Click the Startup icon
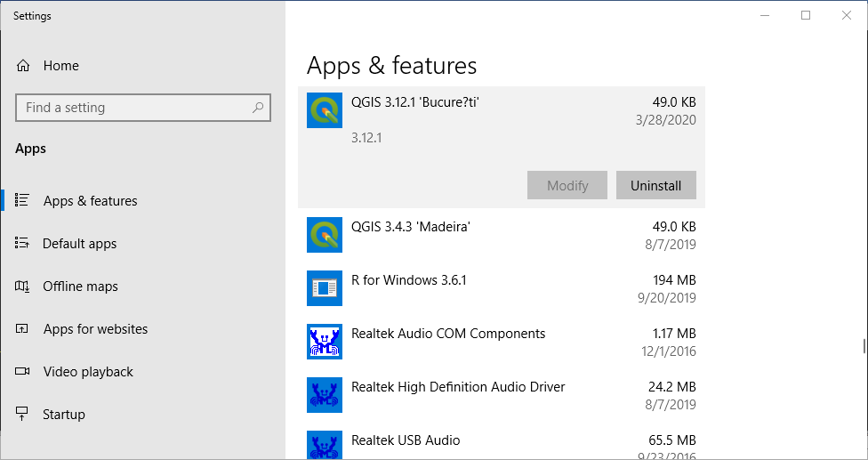 pos(22,414)
